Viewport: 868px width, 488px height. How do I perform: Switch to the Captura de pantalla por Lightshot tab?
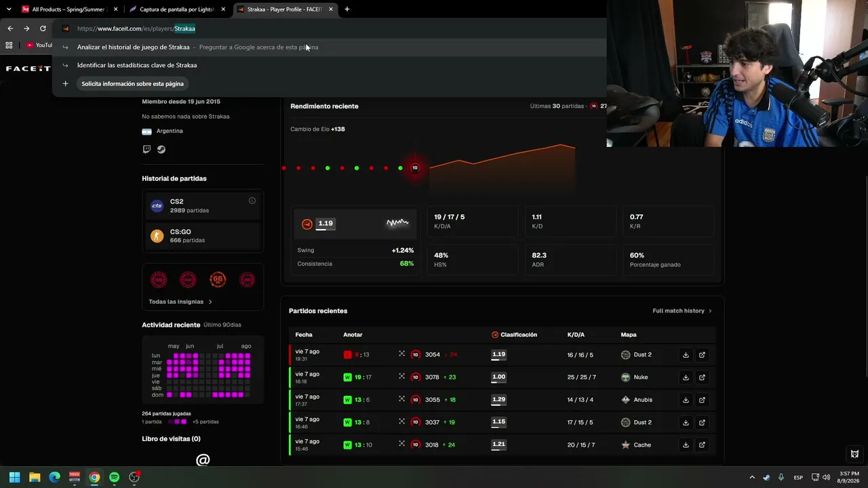tap(177, 9)
